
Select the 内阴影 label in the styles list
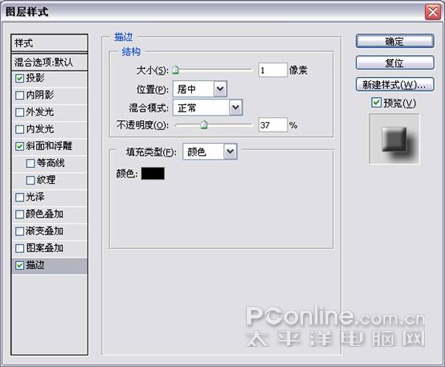click(40, 95)
